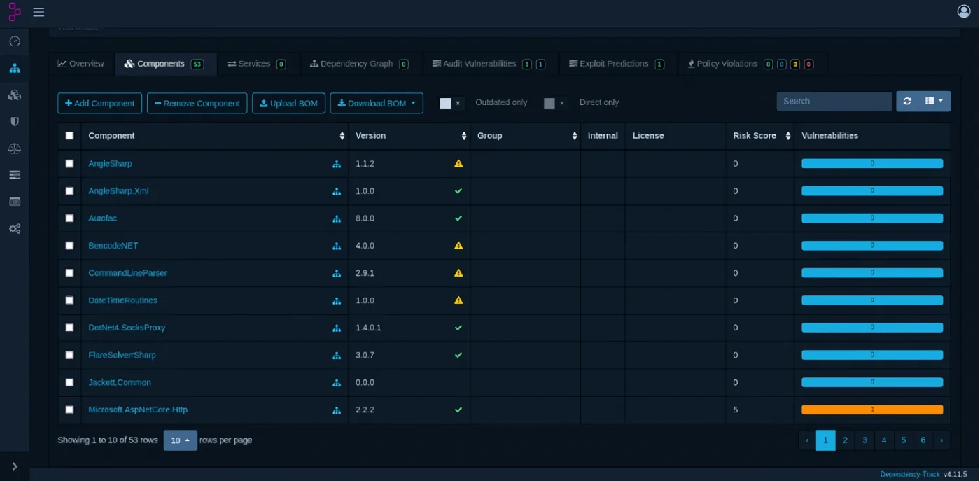
Task: Check the AngleSharp.Xml row checkbox
Action: (x=69, y=190)
